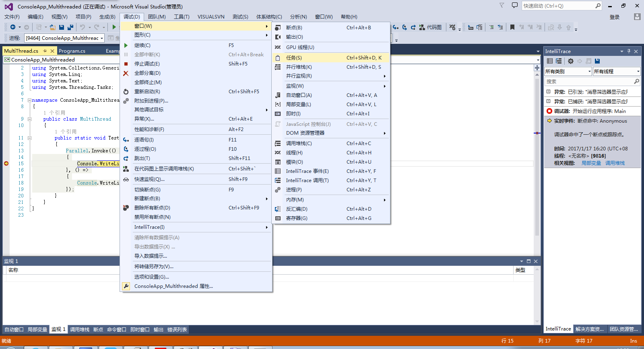Open Locals (局部变量) submenu entry

pyautogui.click(x=331, y=105)
